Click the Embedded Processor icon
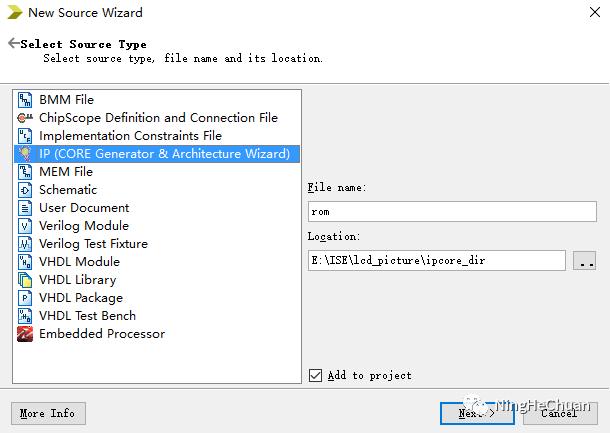610x433 pixels. tap(25, 334)
